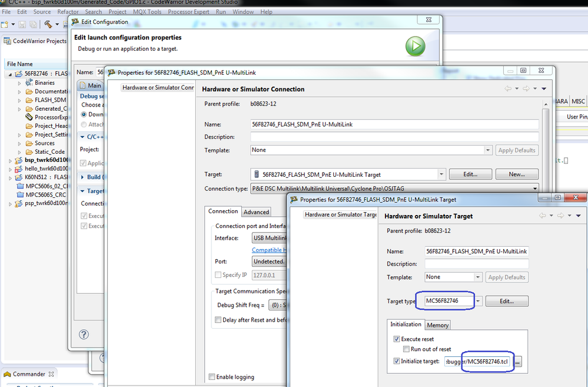The height and width of the screenshot is (387, 588).
Task: Click the Compatible Hardware link
Action: [269, 250]
